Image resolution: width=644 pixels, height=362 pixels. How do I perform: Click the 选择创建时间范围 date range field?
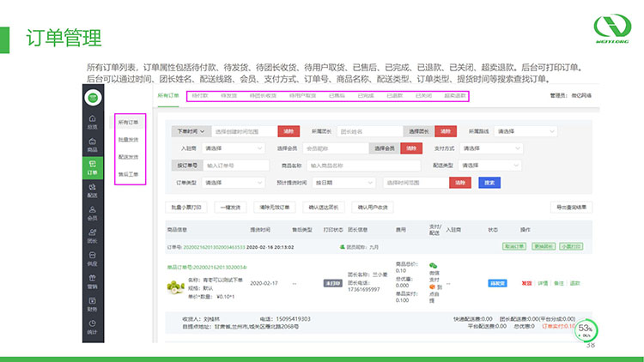tap(245, 131)
